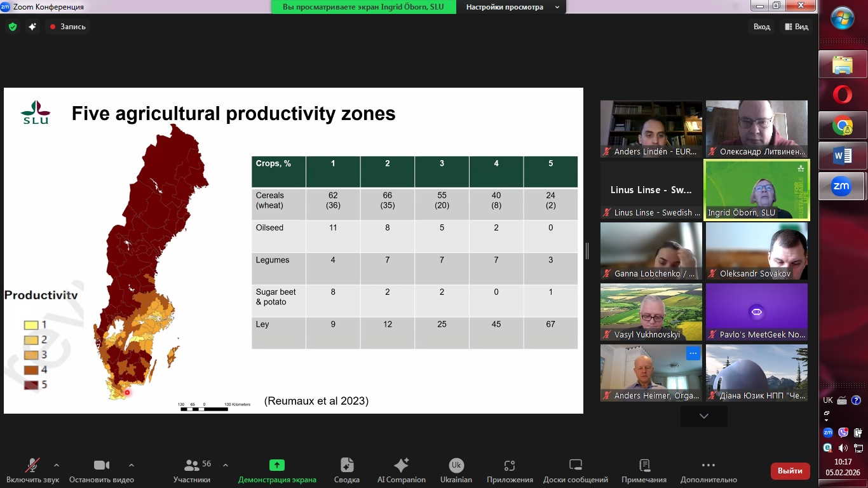This screenshot has width=868, height=488.
Task: Click the zone 5 color swatch in legend
Action: coord(31,384)
